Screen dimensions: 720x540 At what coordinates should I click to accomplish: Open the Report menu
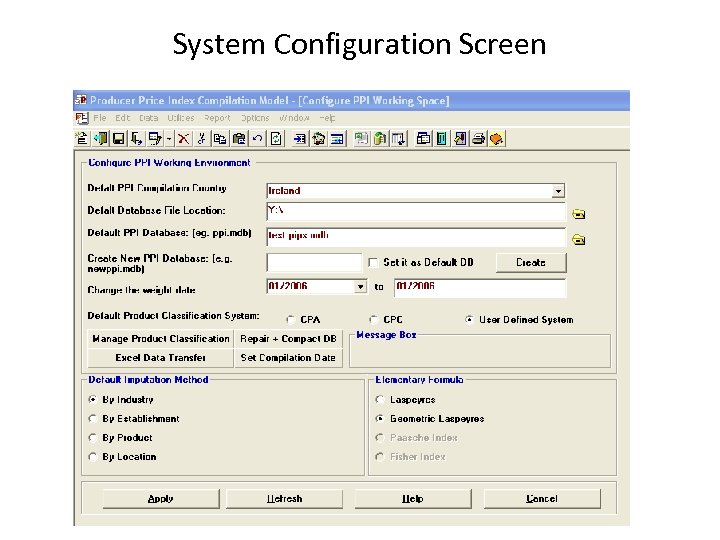[x=217, y=118]
